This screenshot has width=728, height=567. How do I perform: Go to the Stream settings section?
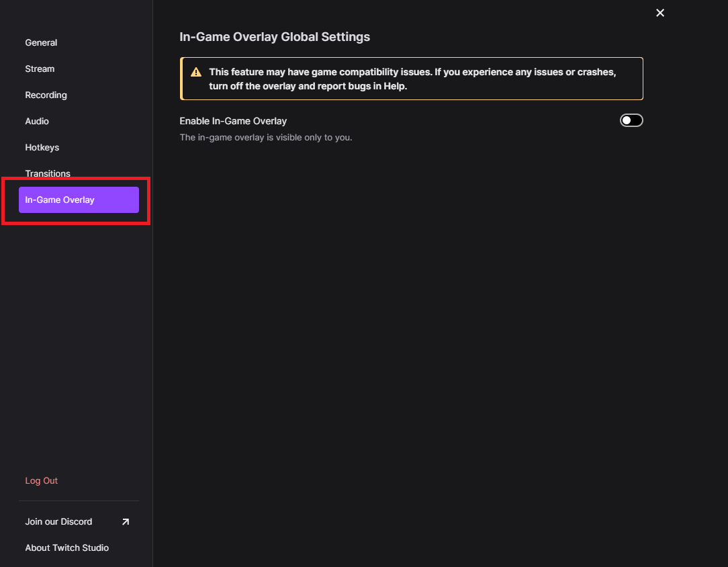(40, 69)
